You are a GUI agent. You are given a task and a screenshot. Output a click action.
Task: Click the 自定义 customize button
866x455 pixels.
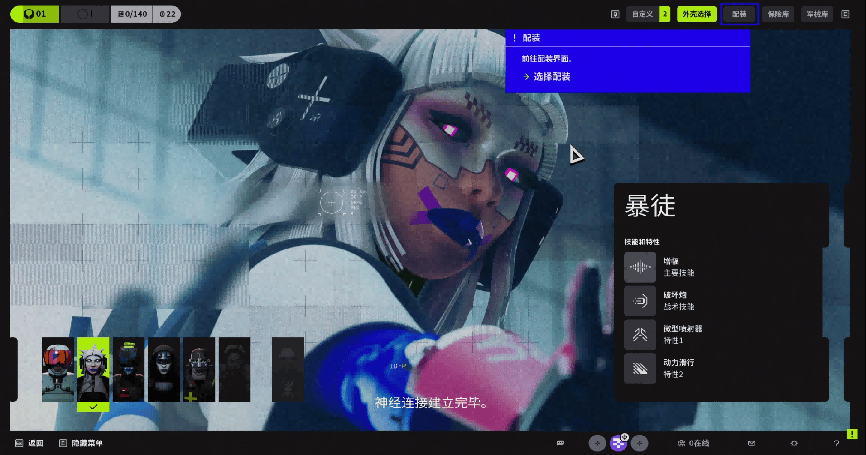click(641, 14)
